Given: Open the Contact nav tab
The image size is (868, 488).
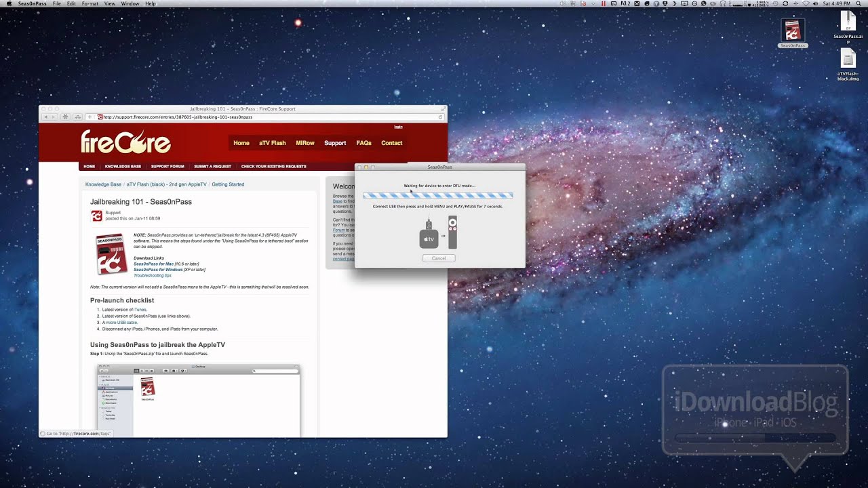Looking at the screenshot, I should [392, 143].
